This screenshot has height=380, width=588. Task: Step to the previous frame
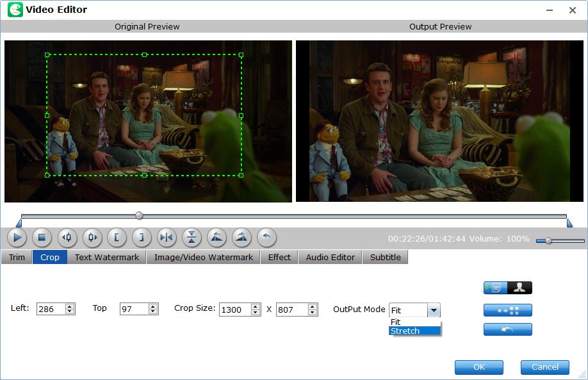point(67,238)
